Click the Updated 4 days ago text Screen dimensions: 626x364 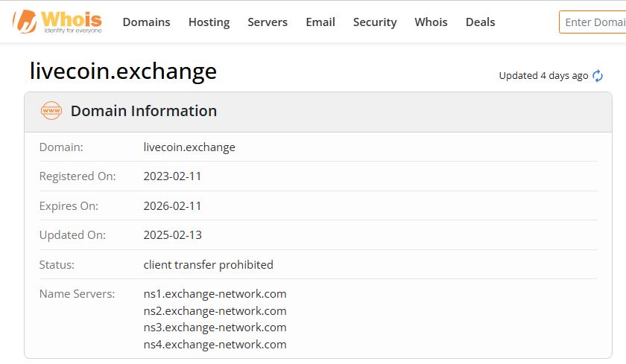coord(543,76)
